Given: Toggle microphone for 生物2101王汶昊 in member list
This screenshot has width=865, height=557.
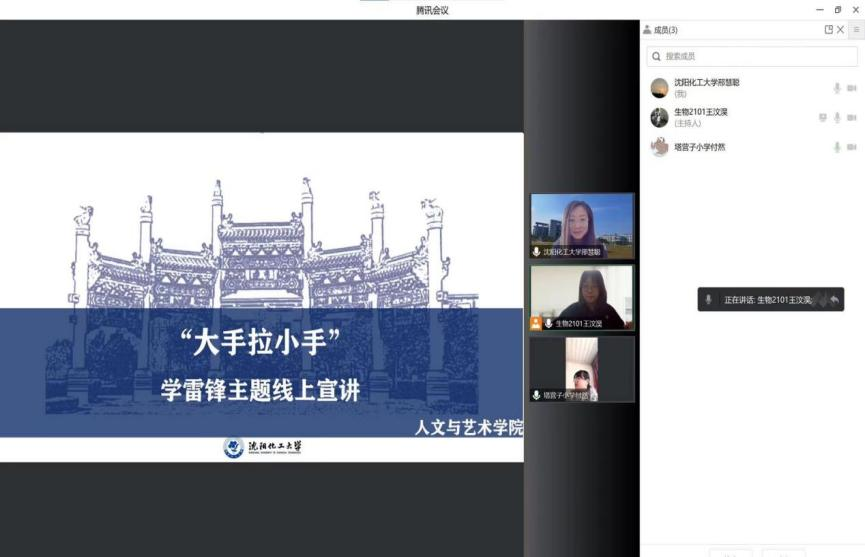Looking at the screenshot, I should click(837, 117).
